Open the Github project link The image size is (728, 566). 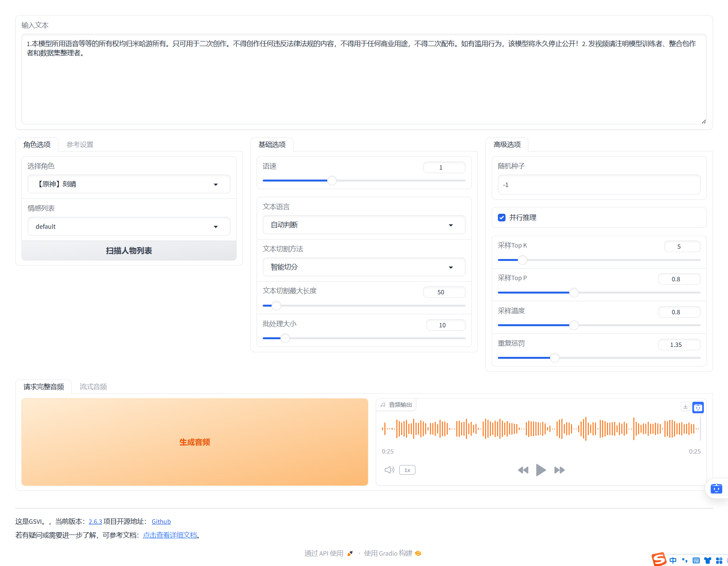pos(161,521)
